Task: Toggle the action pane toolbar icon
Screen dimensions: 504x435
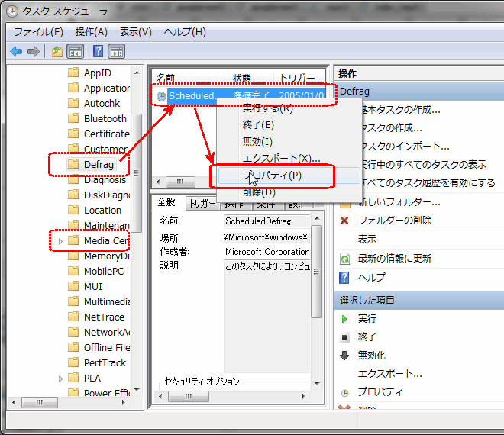Action: (x=116, y=52)
